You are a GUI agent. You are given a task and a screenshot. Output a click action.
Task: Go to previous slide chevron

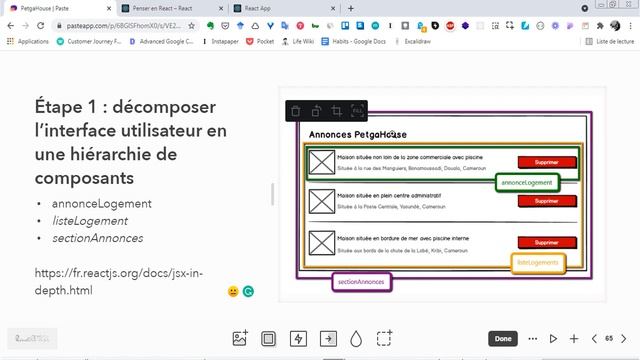click(594, 339)
